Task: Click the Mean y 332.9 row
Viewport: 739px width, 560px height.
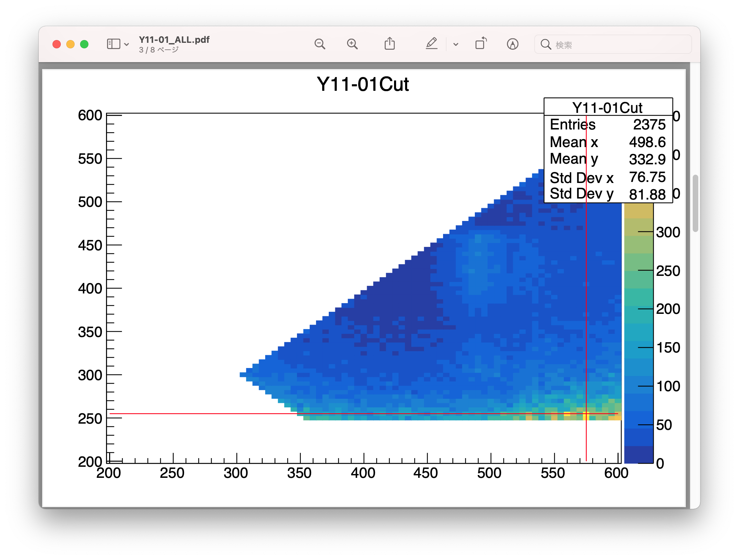Action: click(x=608, y=159)
